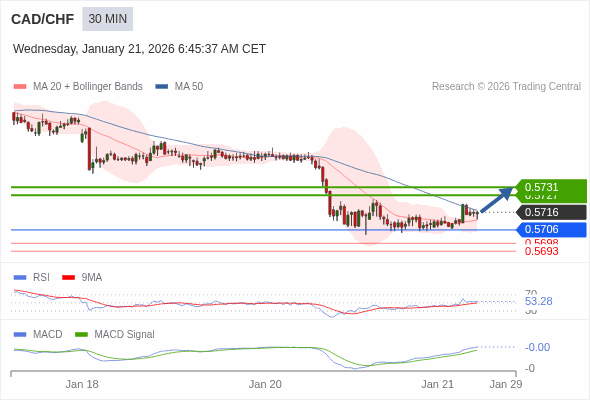Click the RSI value 53.28

coord(538,301)
